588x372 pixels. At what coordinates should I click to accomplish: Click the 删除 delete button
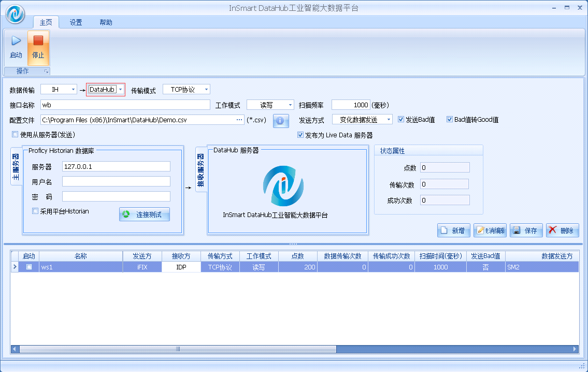[x=563, y=230]
